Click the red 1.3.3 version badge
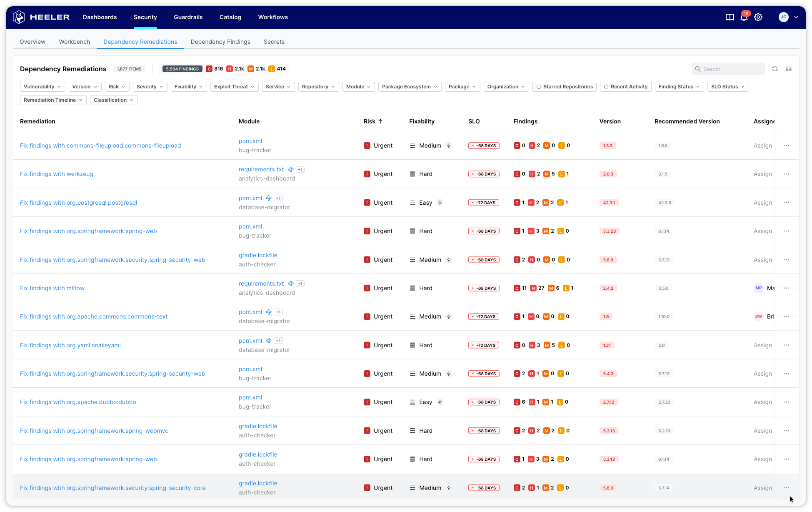The width and height of the screenshot is (812, 512). coord(607,146)
